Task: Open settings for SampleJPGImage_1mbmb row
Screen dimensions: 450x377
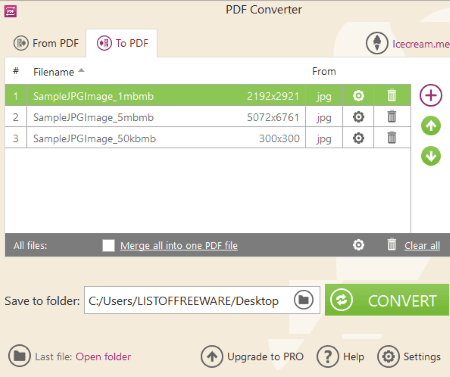Action: (358, 96)
